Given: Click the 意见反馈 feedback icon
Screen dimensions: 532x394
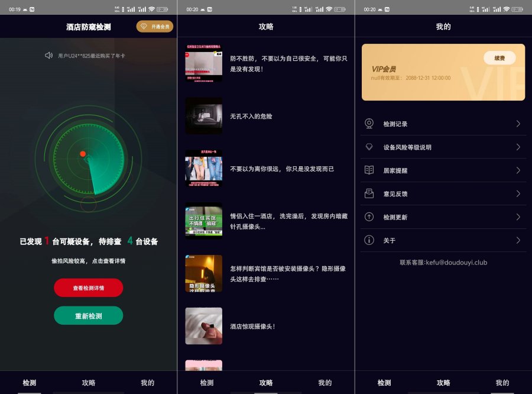Looking at the screenshot, I should point(368,193).
